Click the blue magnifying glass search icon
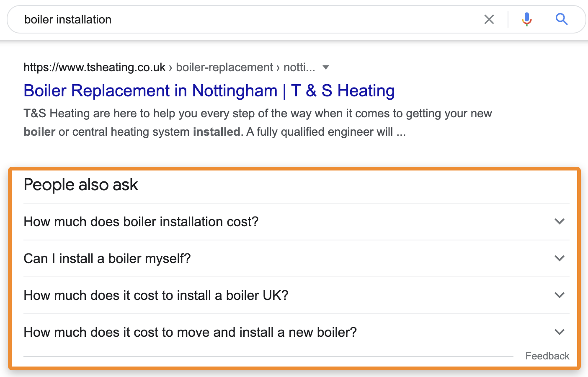This screenshot has height=377, width=588. point(561,19)
